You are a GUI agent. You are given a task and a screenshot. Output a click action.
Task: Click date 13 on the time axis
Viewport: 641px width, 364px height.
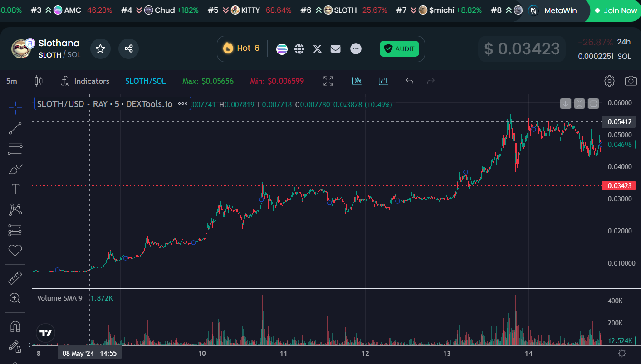447,353
